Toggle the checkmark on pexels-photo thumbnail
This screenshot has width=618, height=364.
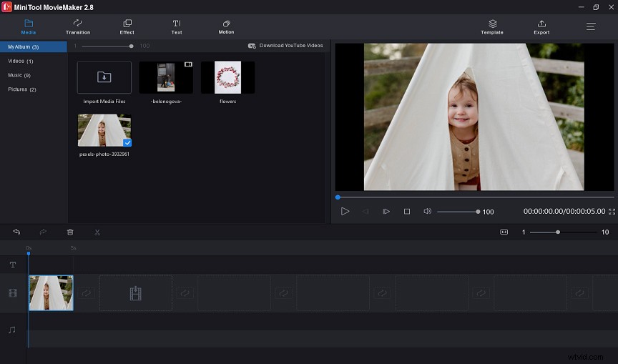tap(127, 142)
